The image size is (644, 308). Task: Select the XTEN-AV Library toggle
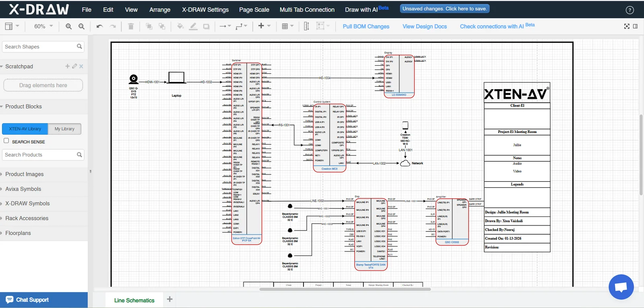click(25, 129)
